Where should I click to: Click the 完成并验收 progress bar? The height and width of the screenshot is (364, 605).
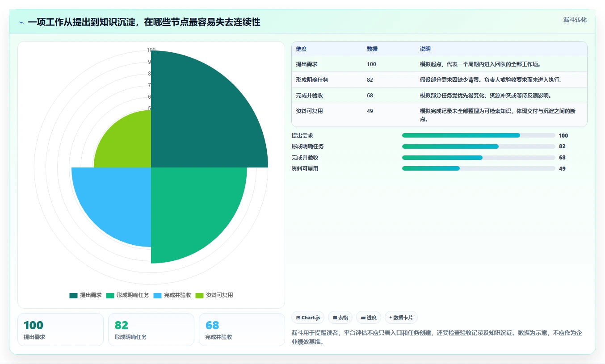point(479,158)
